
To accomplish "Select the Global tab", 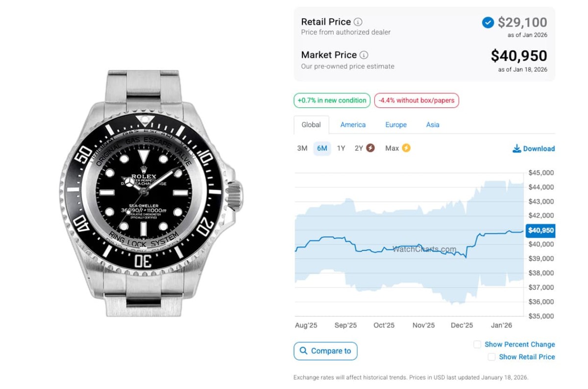I will pyautogui.click(x=311, y=125).
